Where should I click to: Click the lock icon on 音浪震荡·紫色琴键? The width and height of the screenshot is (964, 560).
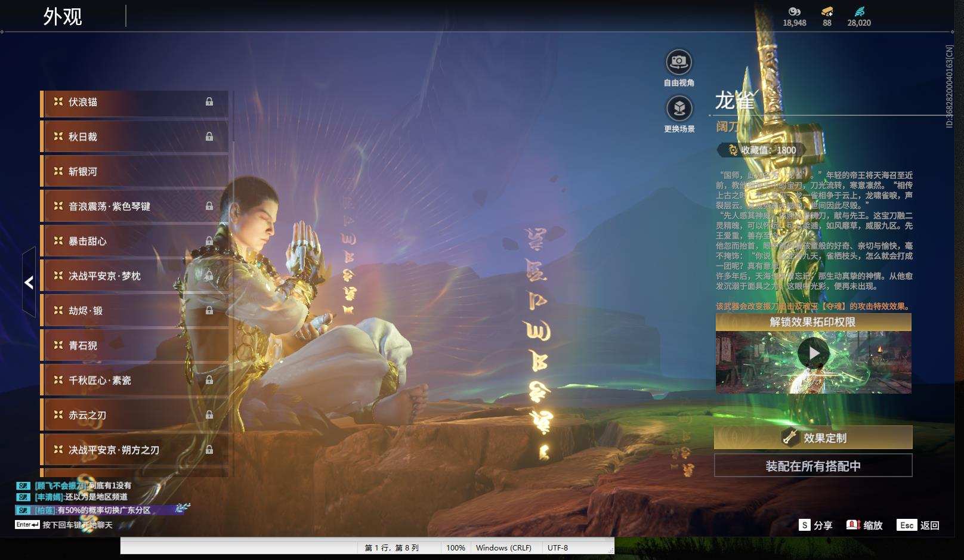[x=209, y=206]
